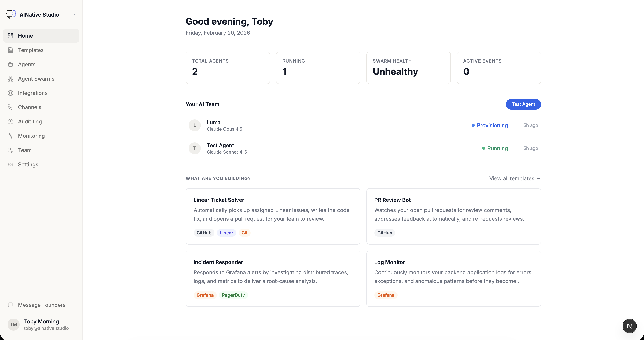
Task: Go to Settings in the sidebar
Action: pyautogui.click(x=28, y=165)
